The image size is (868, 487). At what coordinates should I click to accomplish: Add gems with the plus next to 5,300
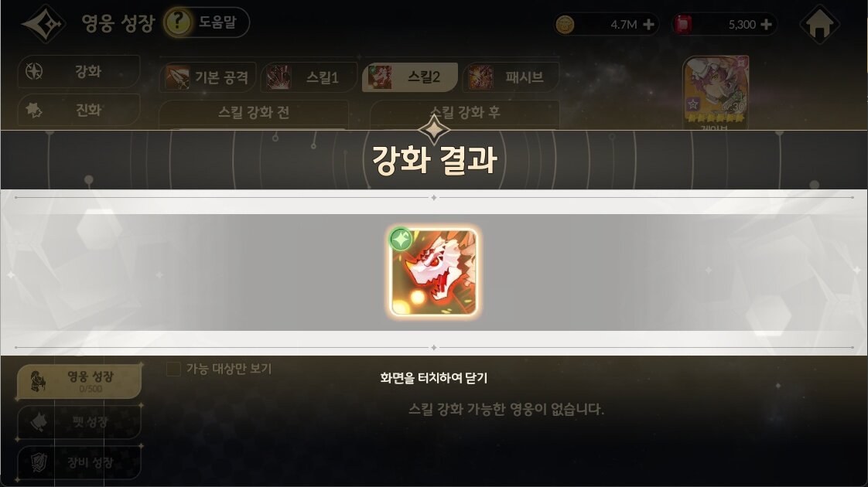[x=766, y=25]
